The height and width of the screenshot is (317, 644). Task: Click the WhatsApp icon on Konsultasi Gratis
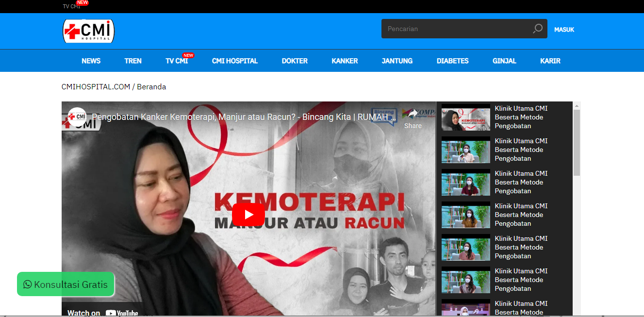point(27,284)
